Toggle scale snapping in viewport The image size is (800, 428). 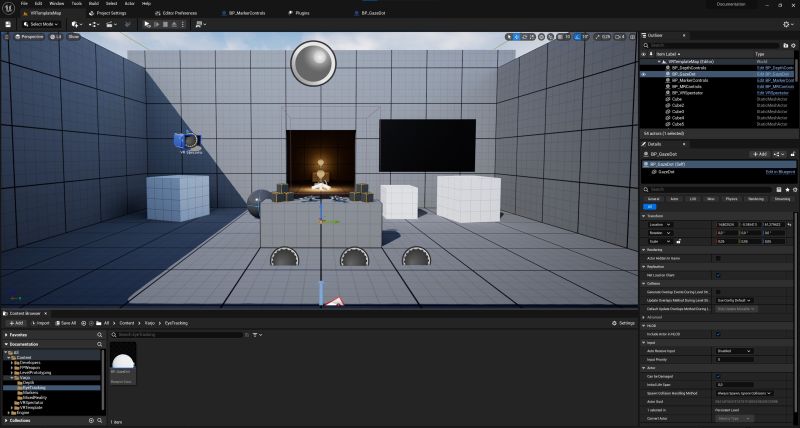(596, 37)
